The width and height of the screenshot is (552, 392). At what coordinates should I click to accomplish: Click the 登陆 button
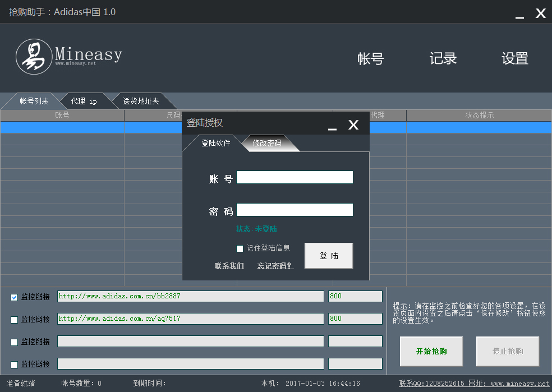[328, 255]
